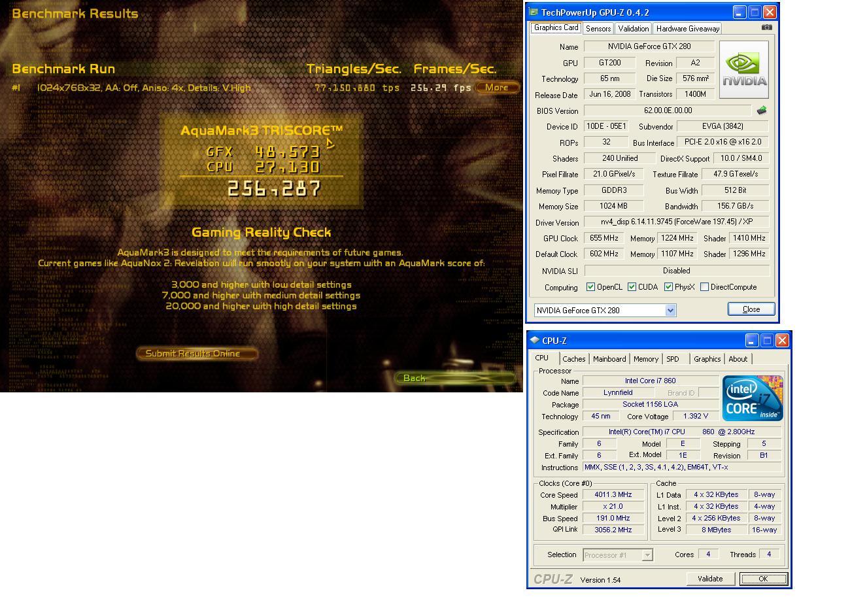Click the Subvendor EVGA (3842) field
The width and height of the screenshot is (867, 616).
[x=722, y=126]
